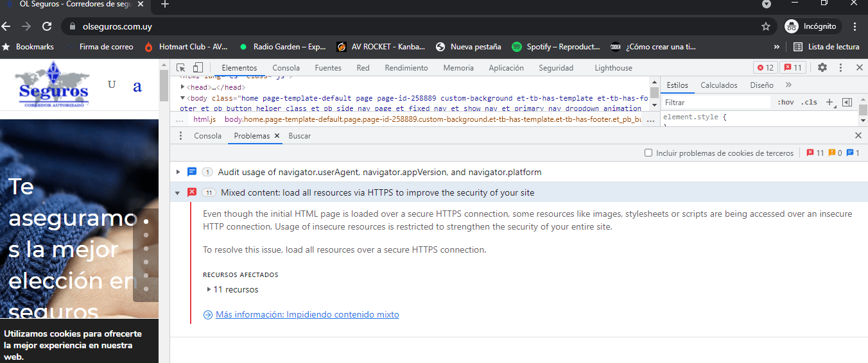Expand the head element node
Image resolution: width=868 pixels, height=363 pixels.
click(x=183, y=87)
